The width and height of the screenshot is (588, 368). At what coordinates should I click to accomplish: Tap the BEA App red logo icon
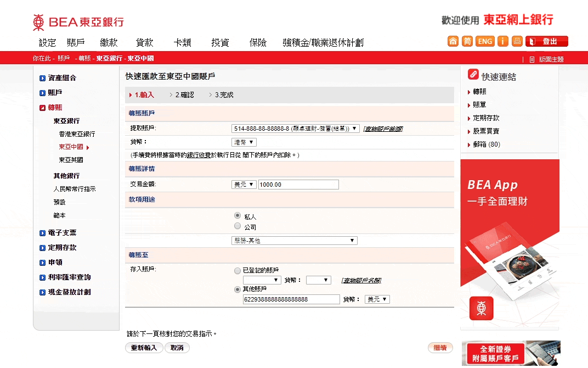point(482,308)
